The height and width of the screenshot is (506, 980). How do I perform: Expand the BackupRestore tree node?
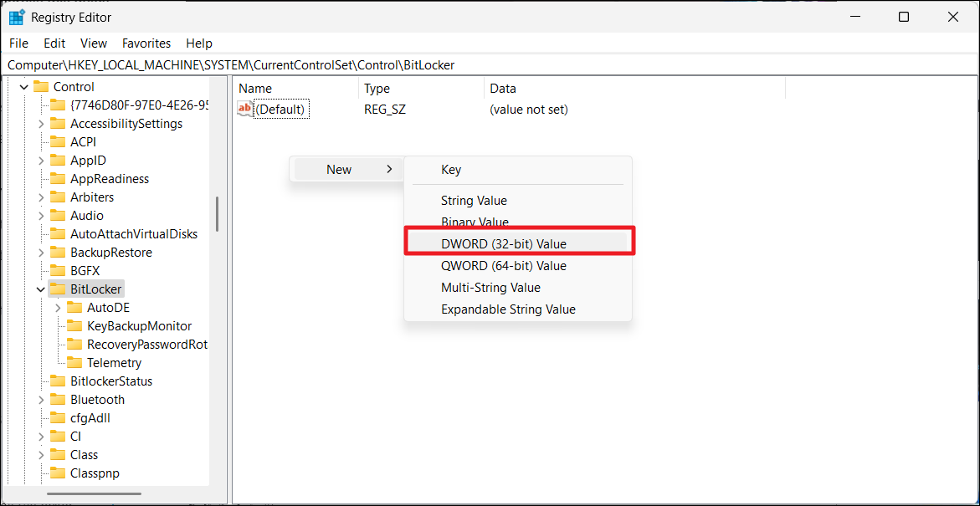[x=41, y=253]
